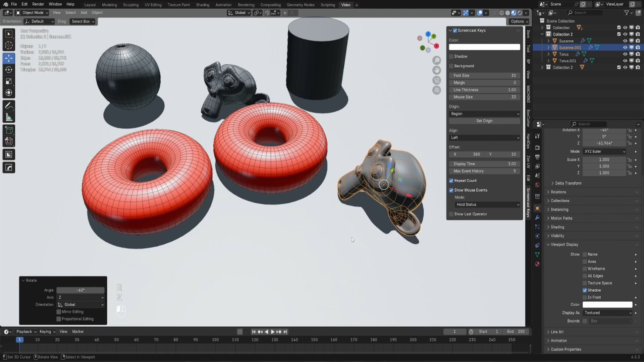Open the Modifiers wrench properties tab
The width and height of the screenshot is (644, 362).
pyautogui.click(x=537, y=218)
